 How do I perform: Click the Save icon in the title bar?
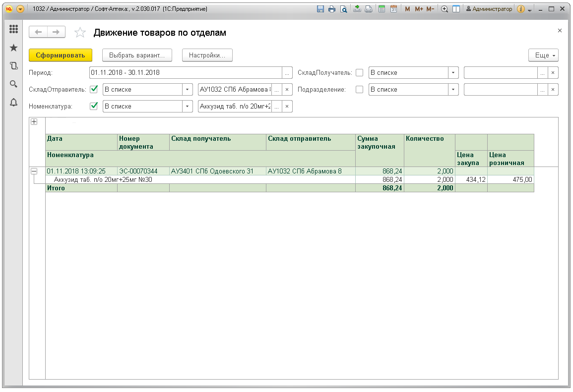pyautogui.click(x=320, y=9)
